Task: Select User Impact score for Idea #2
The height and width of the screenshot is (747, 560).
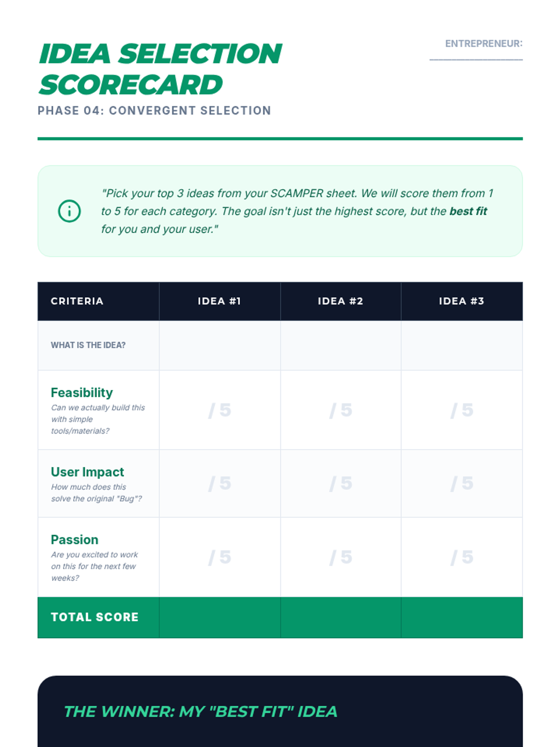Action: (341, 484)
